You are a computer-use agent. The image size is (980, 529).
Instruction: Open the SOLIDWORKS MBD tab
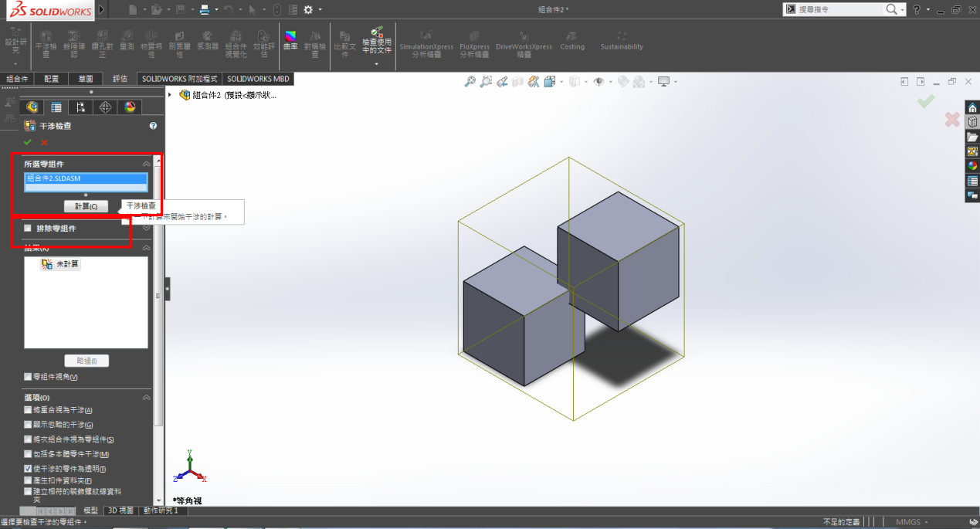pyautogui.click(x=258, y=79)
